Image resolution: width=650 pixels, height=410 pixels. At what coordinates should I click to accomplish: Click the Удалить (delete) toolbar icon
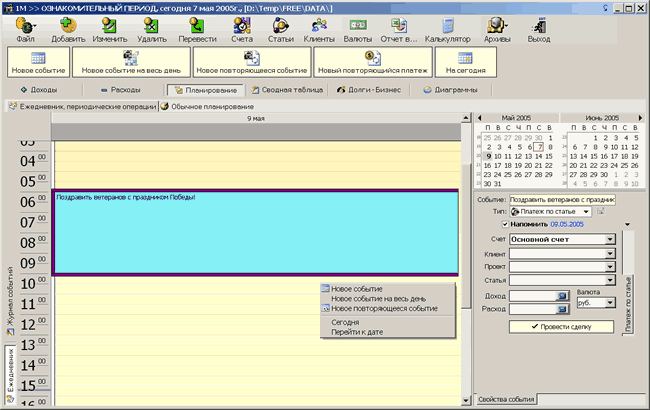click(x=152, y=29)
